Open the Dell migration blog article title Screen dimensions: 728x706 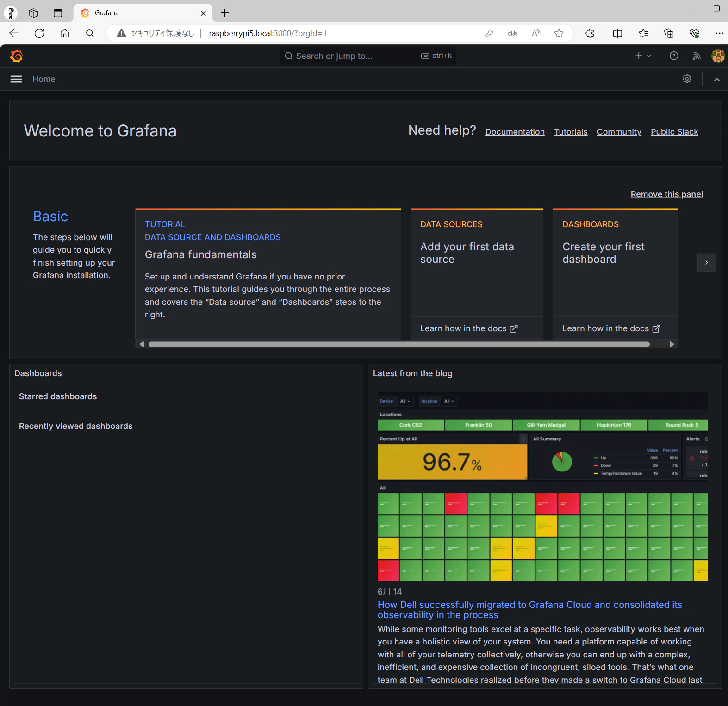530,610
